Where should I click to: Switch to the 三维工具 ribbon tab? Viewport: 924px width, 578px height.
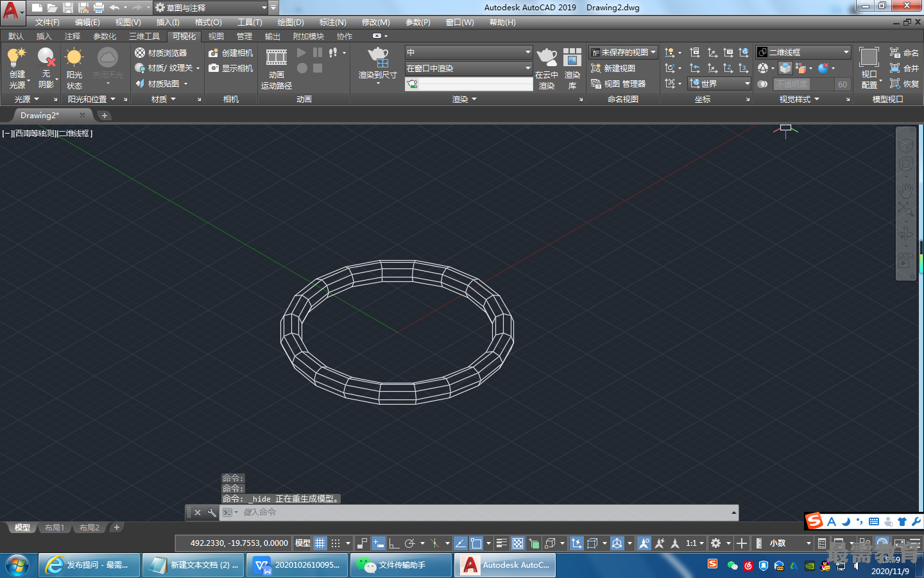point(144,37)
